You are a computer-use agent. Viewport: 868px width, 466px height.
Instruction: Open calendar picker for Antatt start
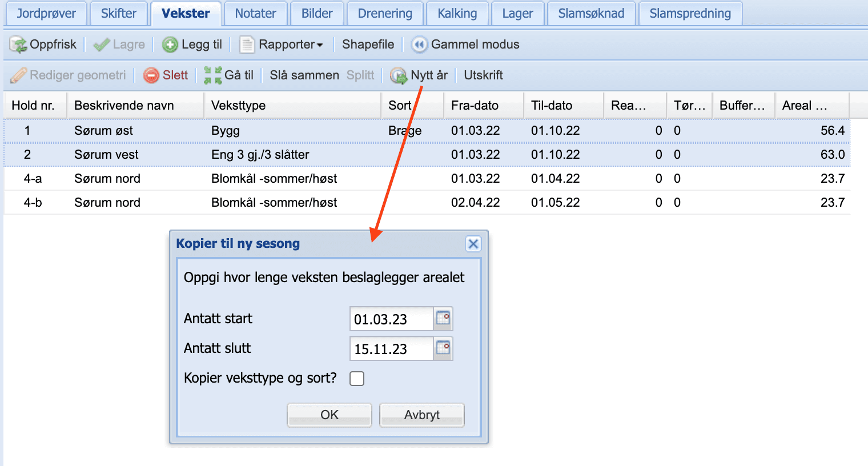[443, 319]
